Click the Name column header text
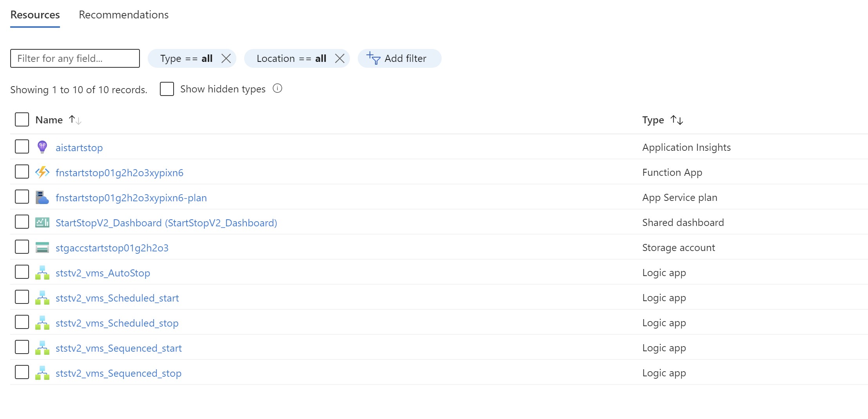This screenshot has width=868, height=419. 49,120
